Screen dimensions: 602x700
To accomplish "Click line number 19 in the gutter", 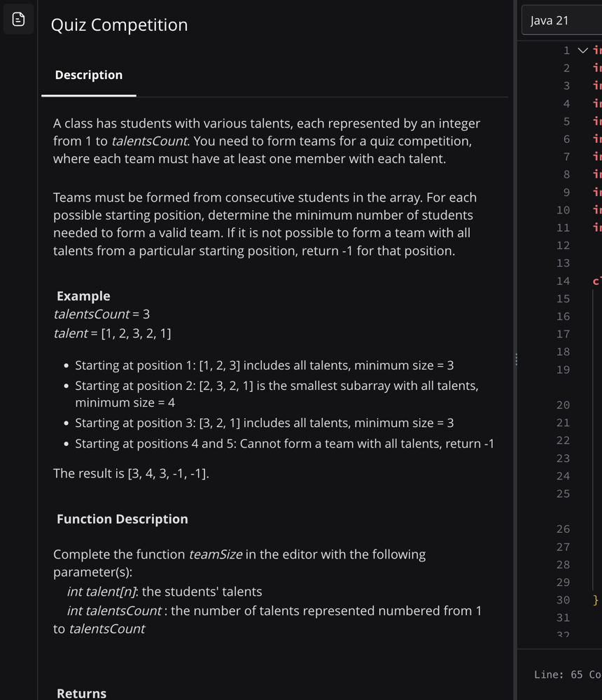I will point(563,370).
